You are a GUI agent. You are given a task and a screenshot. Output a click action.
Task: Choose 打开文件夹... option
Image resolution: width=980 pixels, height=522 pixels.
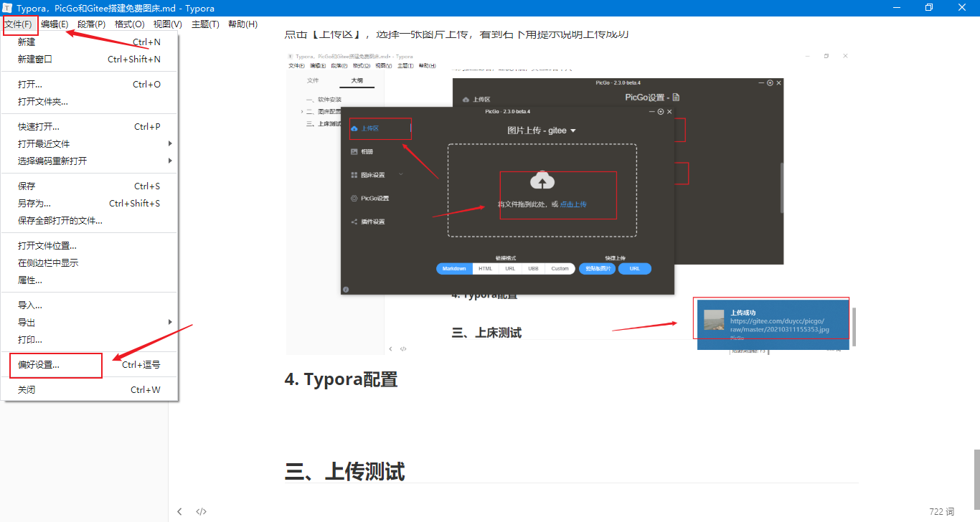(89, 101)
